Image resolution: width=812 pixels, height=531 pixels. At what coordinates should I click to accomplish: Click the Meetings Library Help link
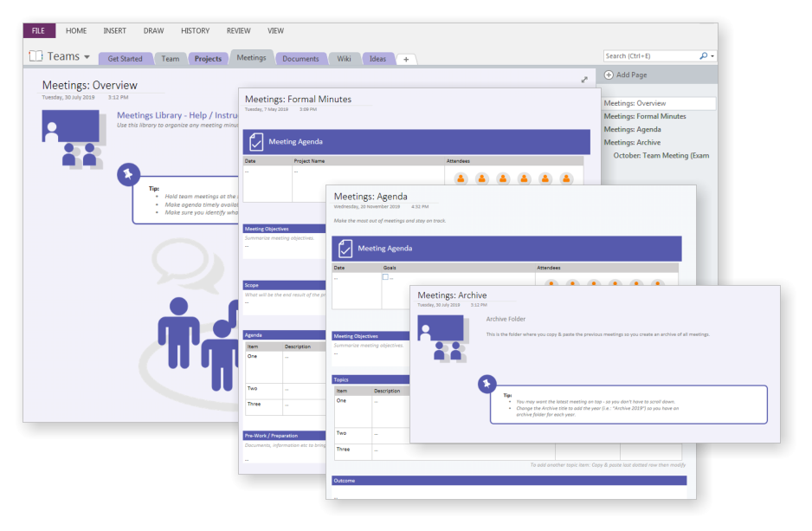pyautogui.click(x=177, y=115)
